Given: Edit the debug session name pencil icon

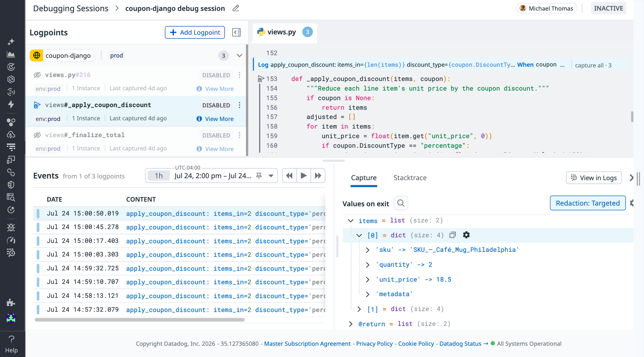Looking at the screenshot, I should [235, 9].
